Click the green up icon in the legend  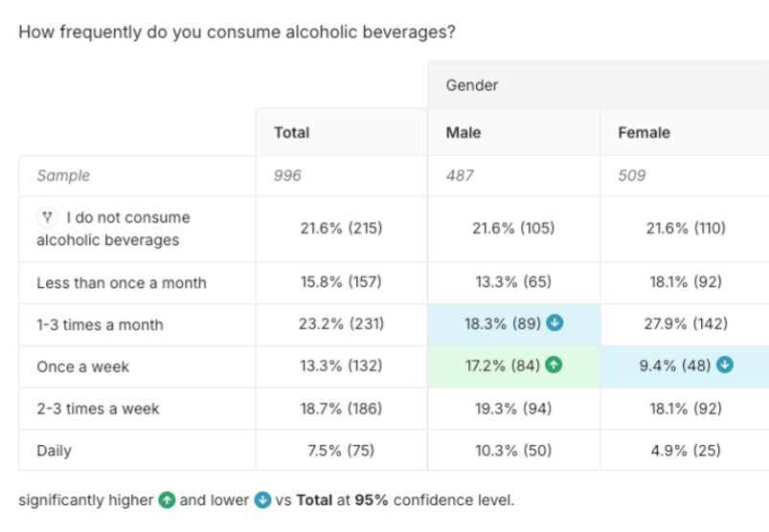(x=167, y=499)
